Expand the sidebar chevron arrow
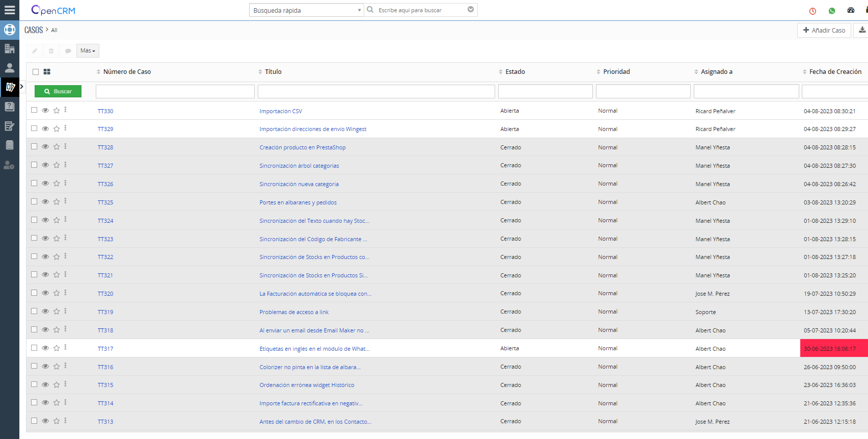 pos(21,87)
